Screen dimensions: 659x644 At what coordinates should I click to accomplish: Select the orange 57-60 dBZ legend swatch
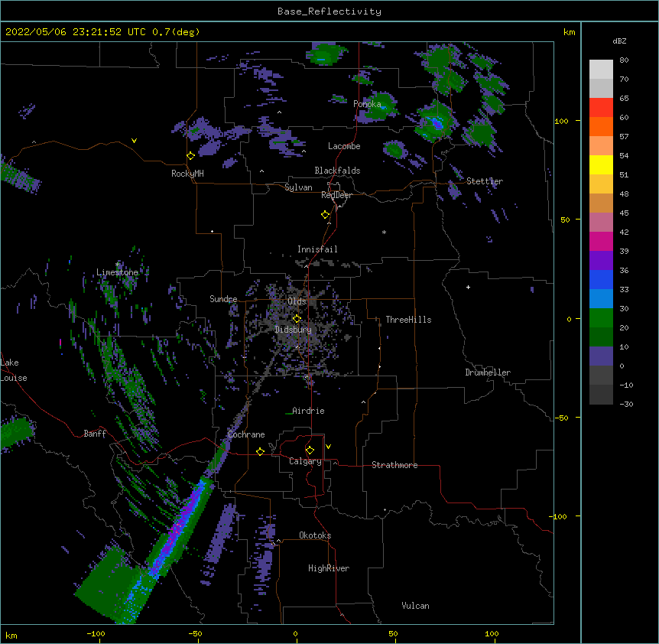click(601, 127)
